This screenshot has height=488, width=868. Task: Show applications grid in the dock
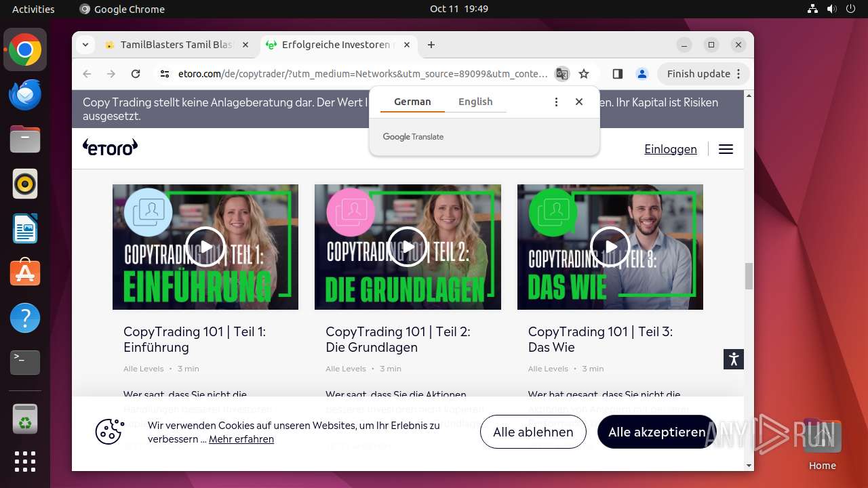[x=25, y=462]
